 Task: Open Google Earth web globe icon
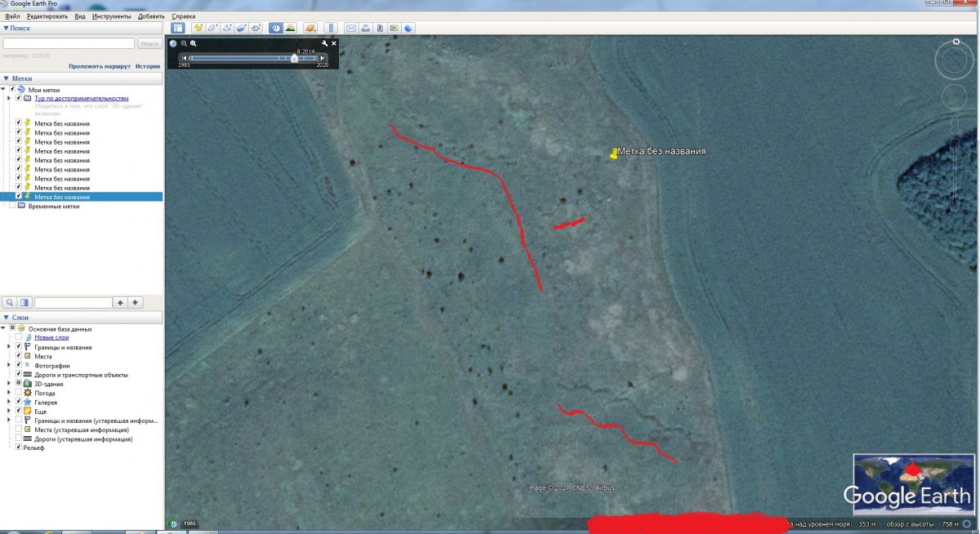pos(408,28)
